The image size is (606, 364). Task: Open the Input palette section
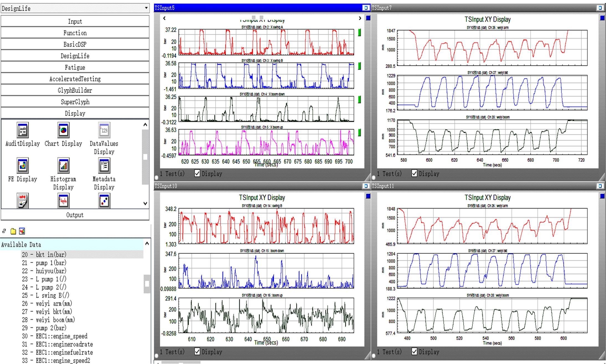tap(75, 21)
